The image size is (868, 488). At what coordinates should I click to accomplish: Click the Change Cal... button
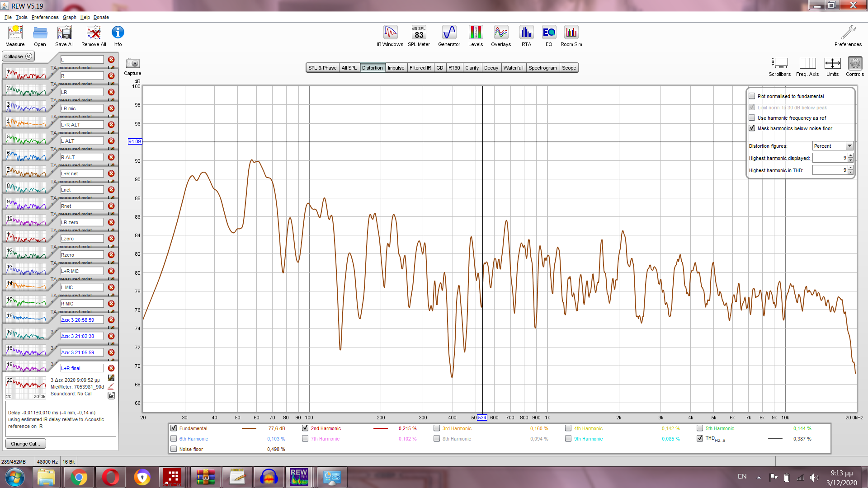(x=25, y=444)
